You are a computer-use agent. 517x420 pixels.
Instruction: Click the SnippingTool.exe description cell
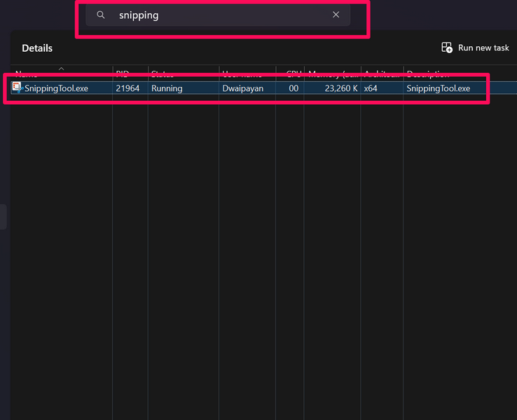(439, 88)
